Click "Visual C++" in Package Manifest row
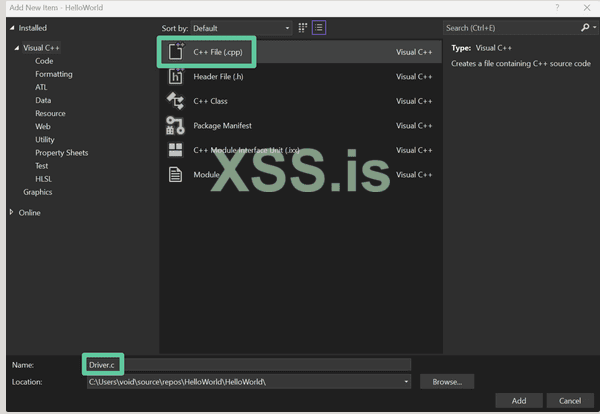600x414 pixels. (414, 126)
